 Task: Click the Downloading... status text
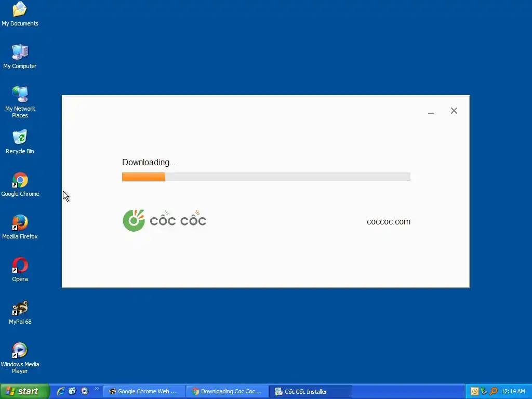(x=149, y=163)
